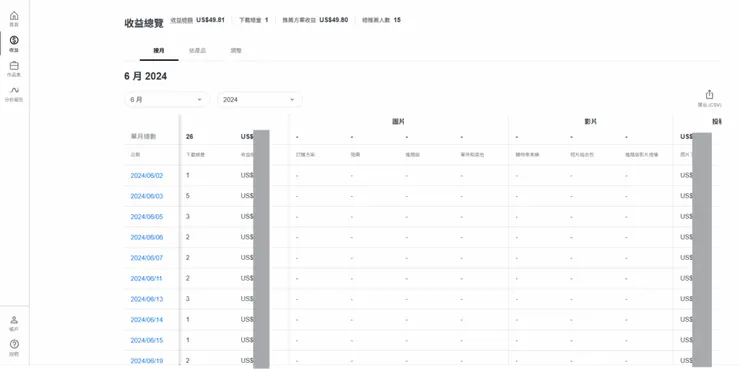
Task: Open the 2024/06/11 date link
Action: 146,278
